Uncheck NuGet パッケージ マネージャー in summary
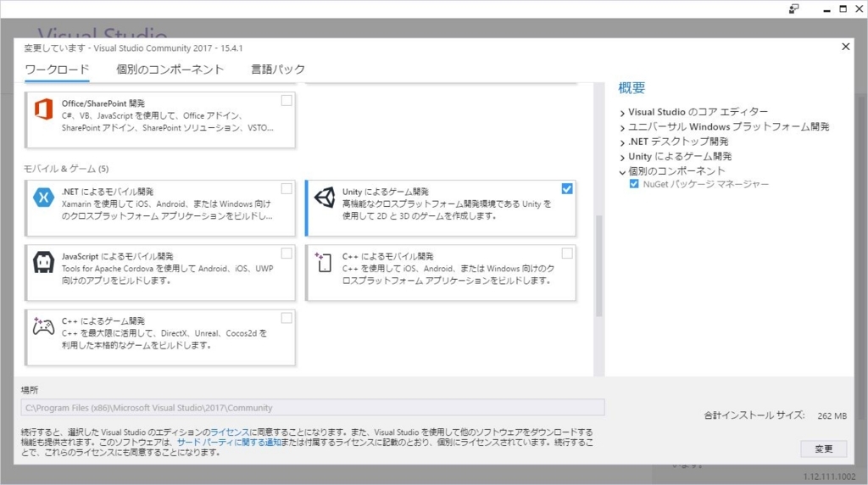The image size is (868, 485). pyautogui.click(x=634, y=184)
